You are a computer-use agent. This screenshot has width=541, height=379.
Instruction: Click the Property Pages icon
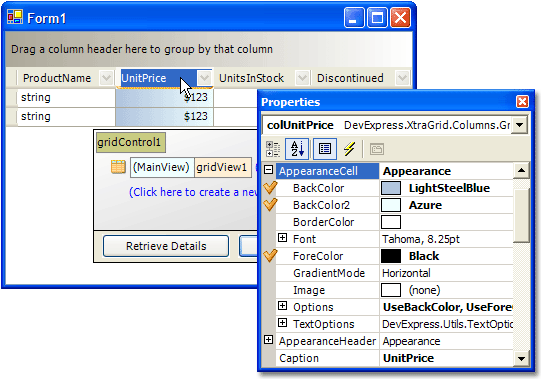coord(376,149)
